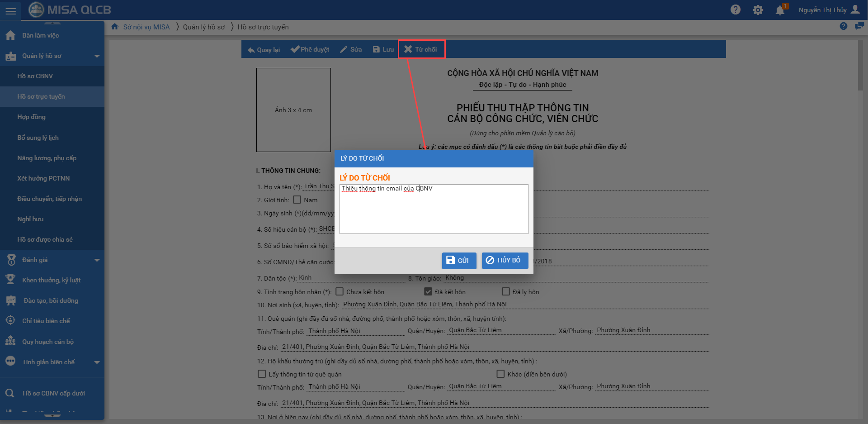Click the home icon in breadcrumb
The width and height of the screenshot is (868, 424).
(115, 27)
